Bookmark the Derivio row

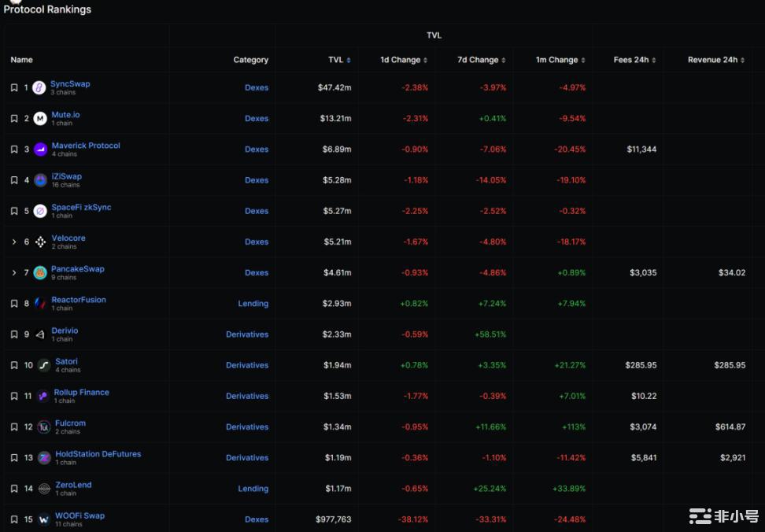coord(14,334)
